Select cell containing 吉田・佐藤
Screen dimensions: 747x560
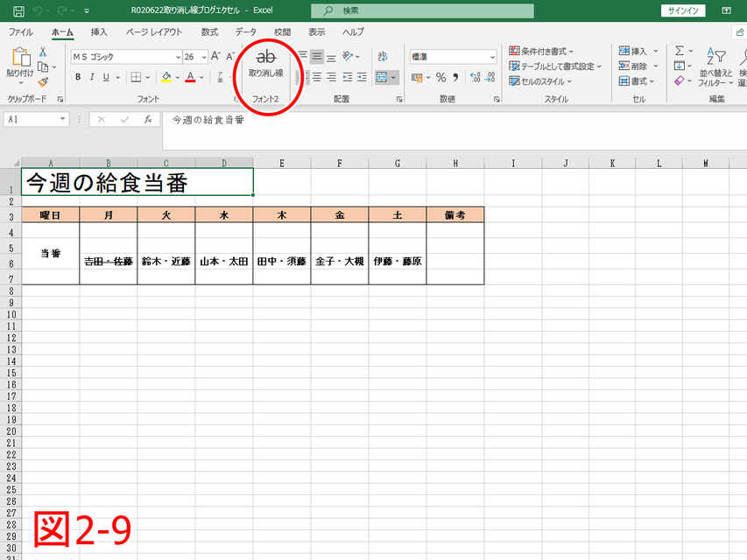108,261
